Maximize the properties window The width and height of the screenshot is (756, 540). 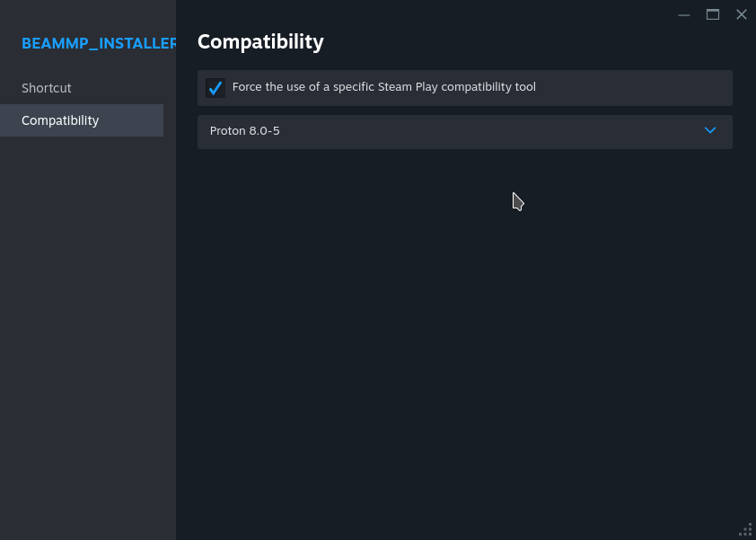coord(713,14)
